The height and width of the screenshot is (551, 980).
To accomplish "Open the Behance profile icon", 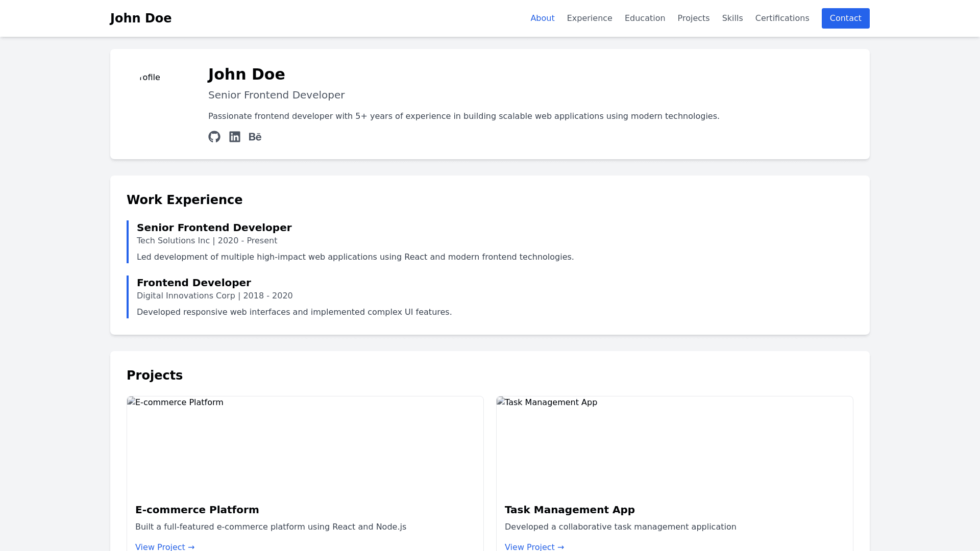I will [255, 137].
